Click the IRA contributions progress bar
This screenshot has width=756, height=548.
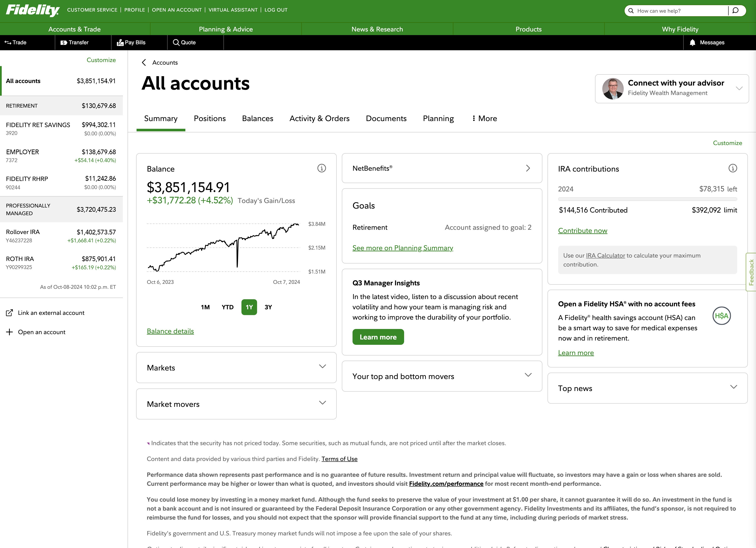point(647,199)
